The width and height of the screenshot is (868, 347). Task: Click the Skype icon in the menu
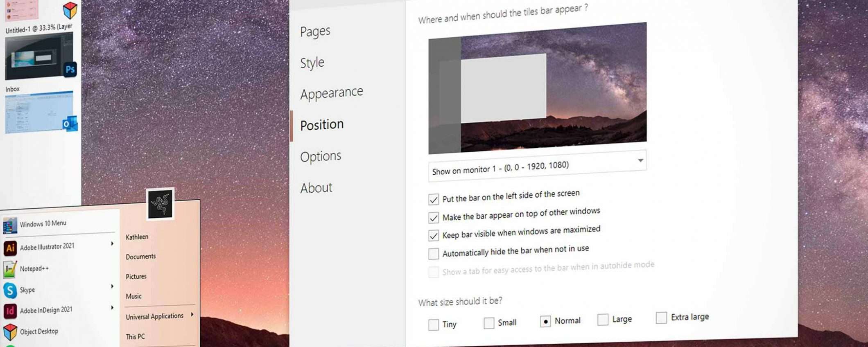click(10, 291)
